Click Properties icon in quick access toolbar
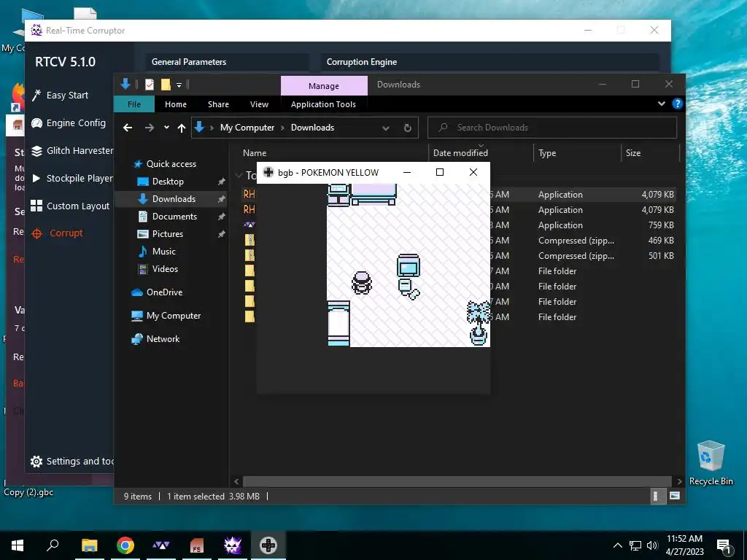The image size is (747, 560). [149, 85]
